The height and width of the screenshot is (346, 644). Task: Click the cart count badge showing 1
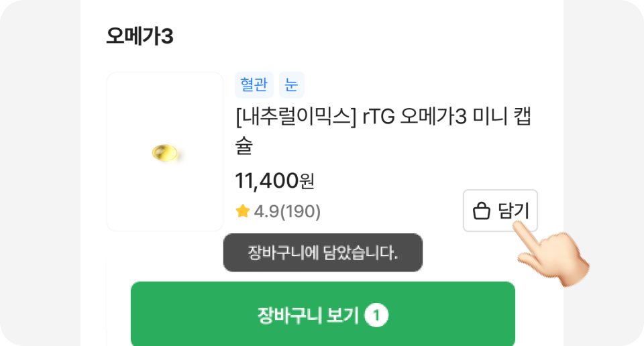pyautogui.click(x=377, y=315)
